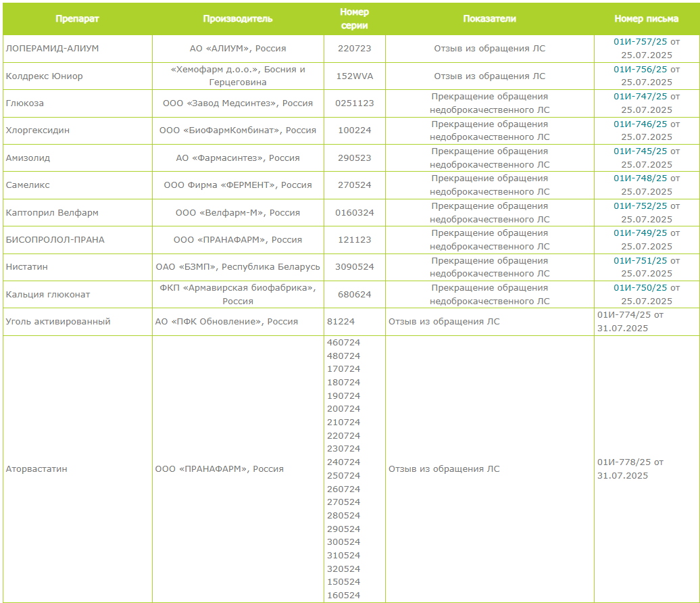Click manufacturer ООО Фирма «ФЕРМЕНТ», Россия

[238, 185]
